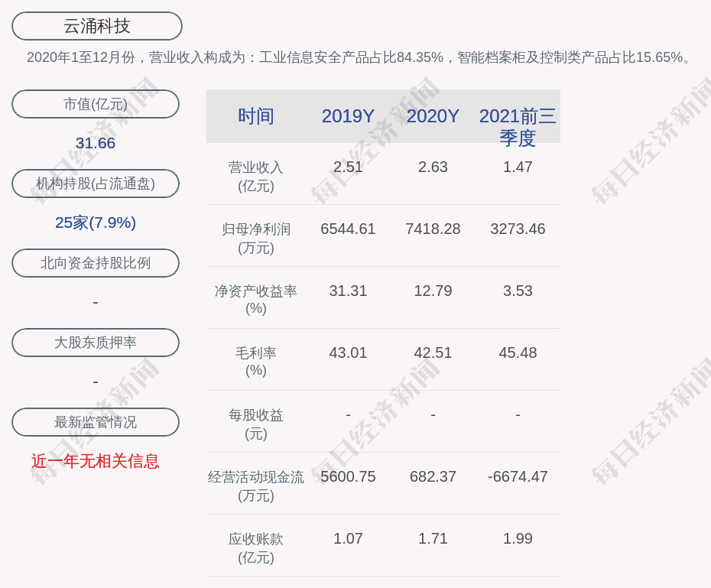Click the 毛利率(%) row label
Screen dimensions: 711x588
click(x=256, y=362)
